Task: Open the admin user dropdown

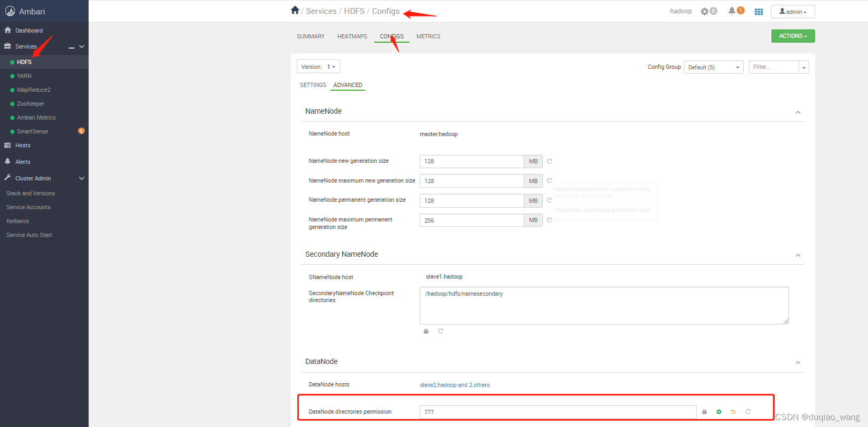Action: tap(793, 12)
